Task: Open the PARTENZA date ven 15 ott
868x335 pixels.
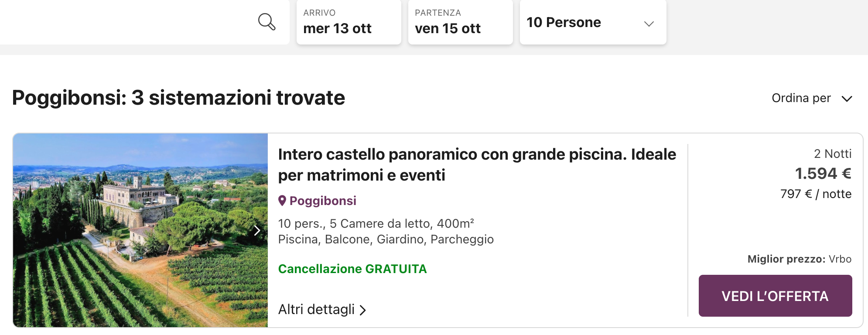Action: coord(460,22)
